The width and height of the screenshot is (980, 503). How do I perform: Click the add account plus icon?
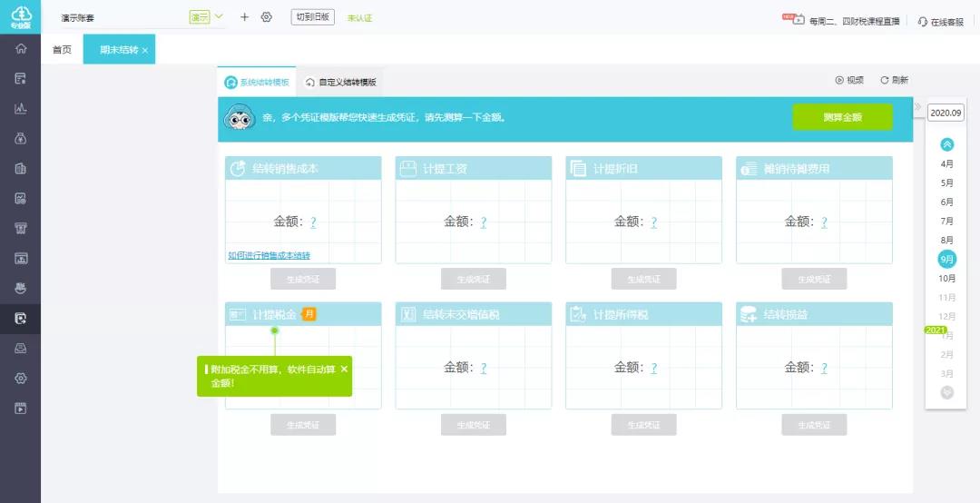click(x=244, y=17)
